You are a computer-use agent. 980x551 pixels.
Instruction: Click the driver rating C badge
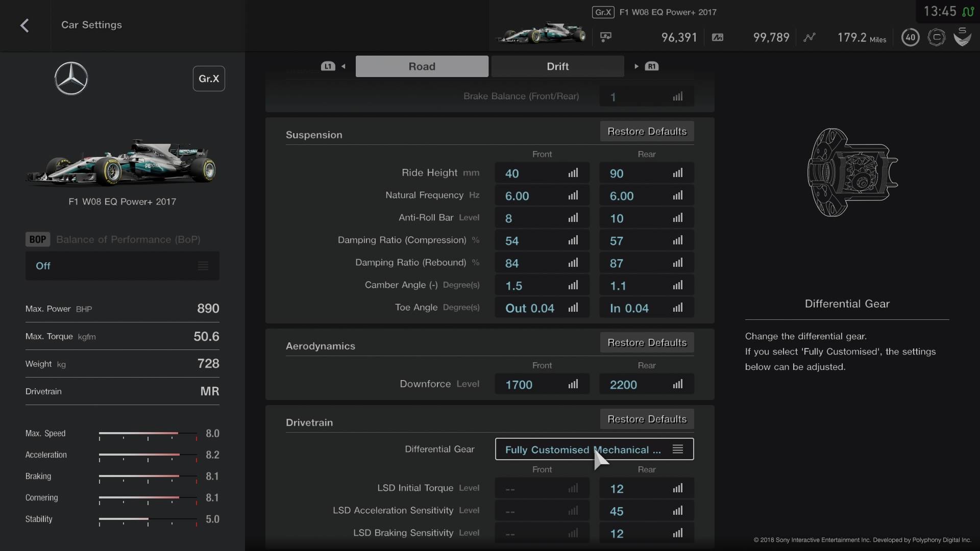click(x=936, y=37)
